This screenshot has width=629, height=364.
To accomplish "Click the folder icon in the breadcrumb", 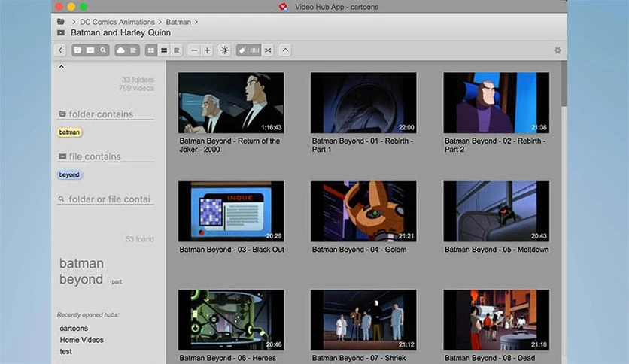I will (61, 21).
